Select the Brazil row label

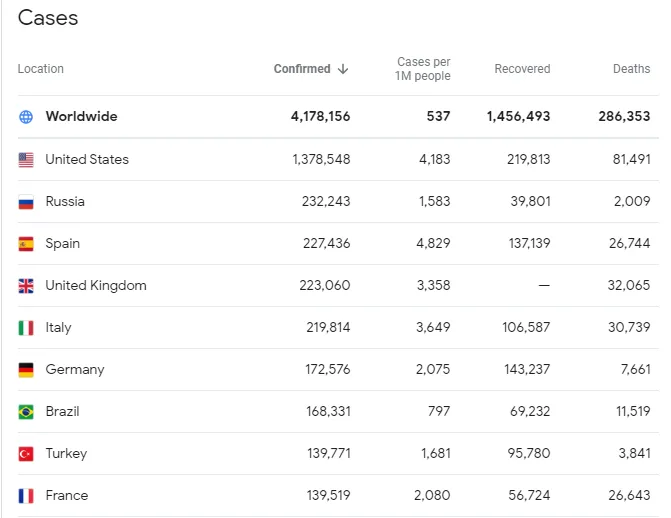(x=62, y=411)
